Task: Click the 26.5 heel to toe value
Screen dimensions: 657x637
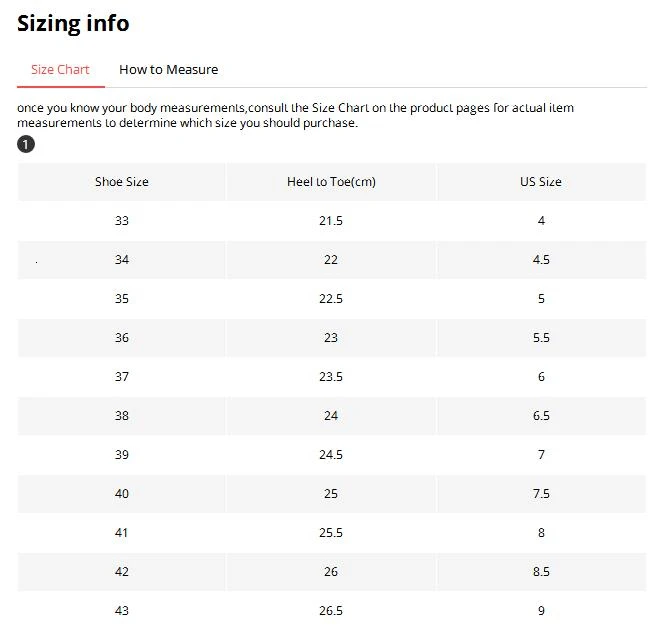Action: pyautogui.click(x=331, y=611)
